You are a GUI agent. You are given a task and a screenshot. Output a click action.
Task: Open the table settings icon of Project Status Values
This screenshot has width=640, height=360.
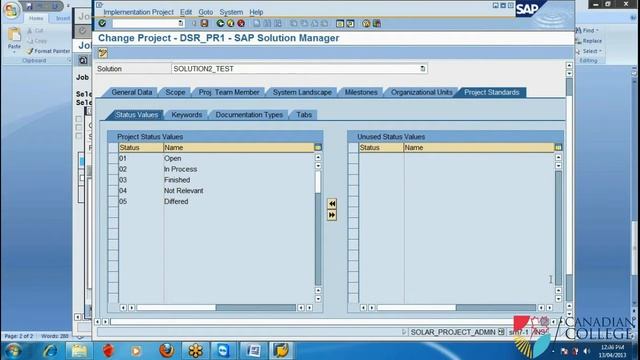point(318,147)
